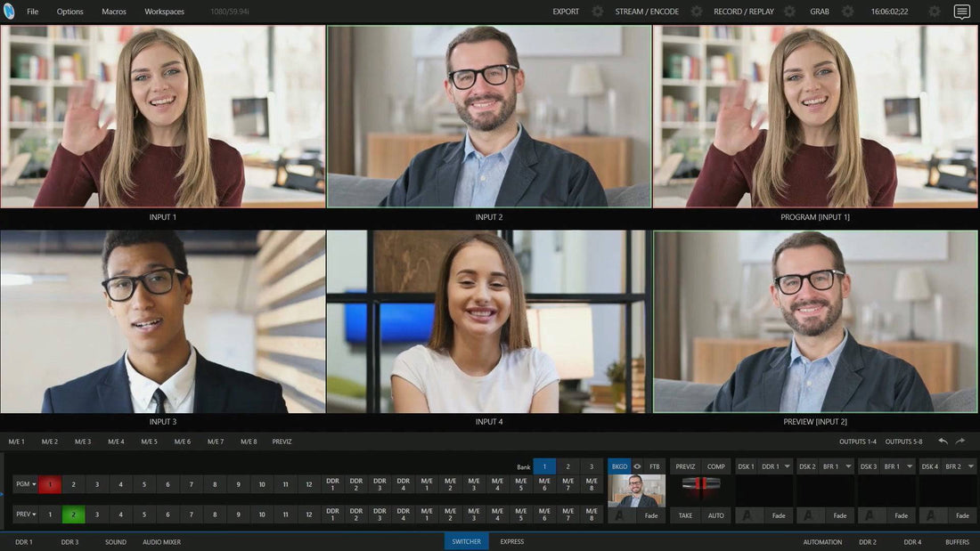This screenshot has height=551, width=980.
Task: Show OUTPUTS 5-8 view
Action: coord(903,442)
